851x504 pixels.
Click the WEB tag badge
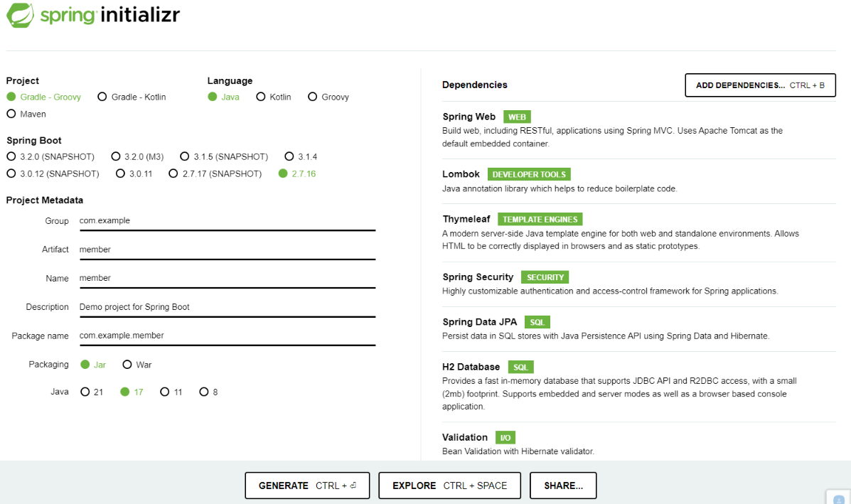518,117
